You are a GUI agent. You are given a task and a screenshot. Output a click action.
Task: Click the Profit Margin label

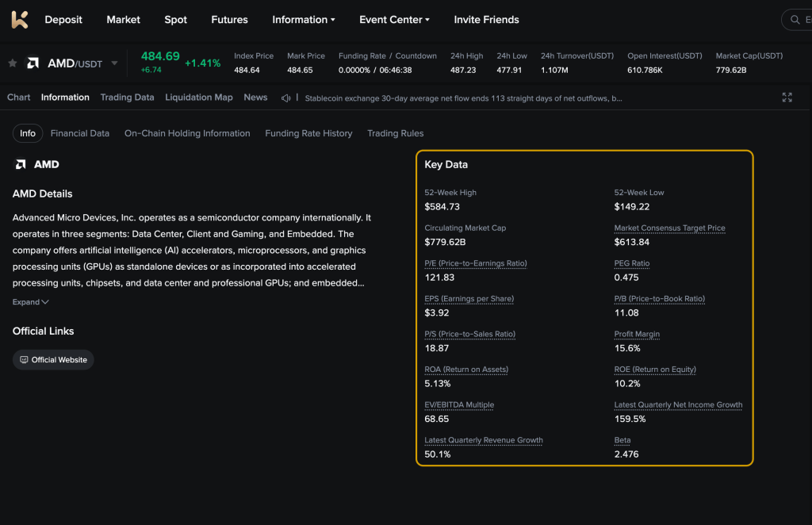(637, 334)
